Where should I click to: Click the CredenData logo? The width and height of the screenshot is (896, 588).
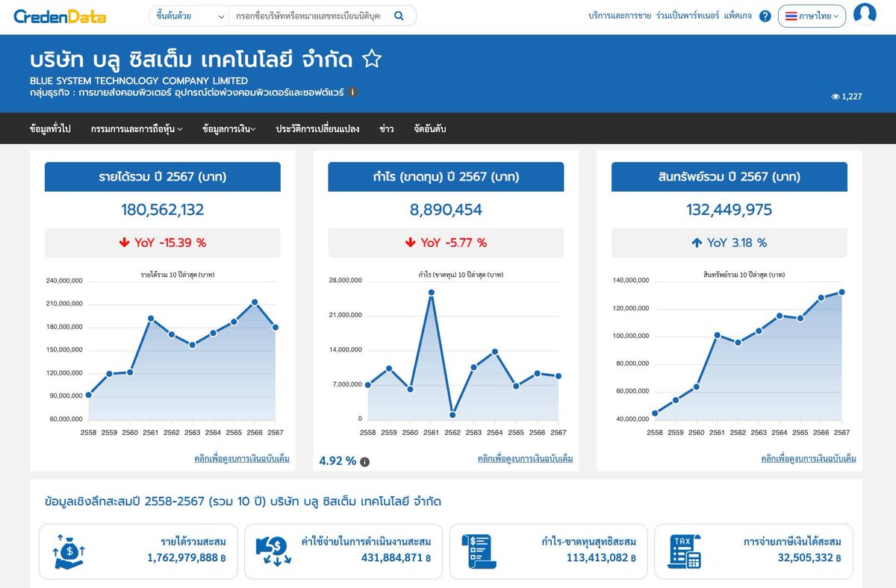(x=60, y=16)
